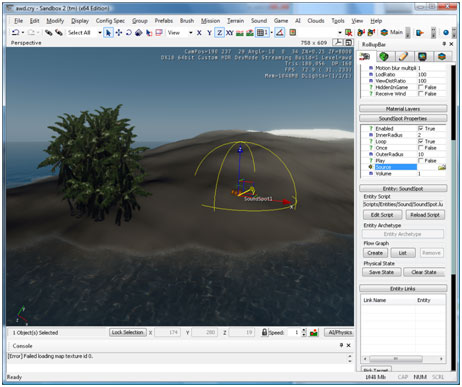The width and height of the screenshot is (462, 387).
Task: Click the Unlink objects broken chain icon
Action: [x=59, y=33]
